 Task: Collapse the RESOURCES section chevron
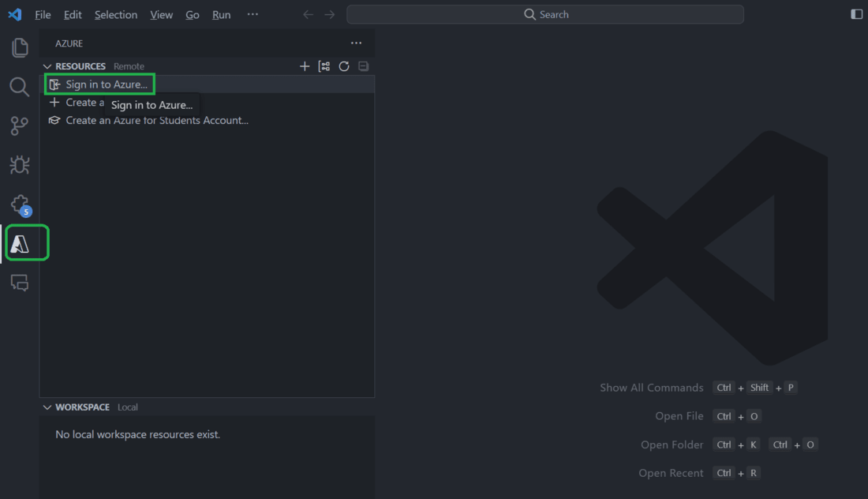pyautogui.click(x=47, y=66)
